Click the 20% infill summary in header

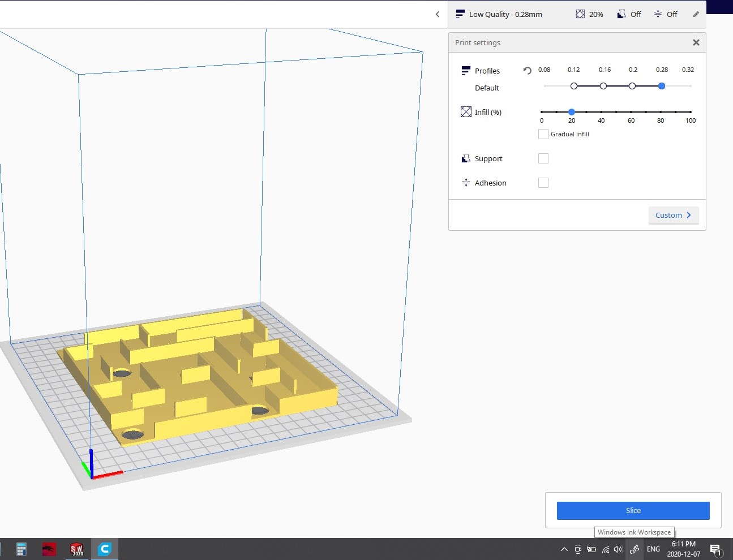point(590,14)
